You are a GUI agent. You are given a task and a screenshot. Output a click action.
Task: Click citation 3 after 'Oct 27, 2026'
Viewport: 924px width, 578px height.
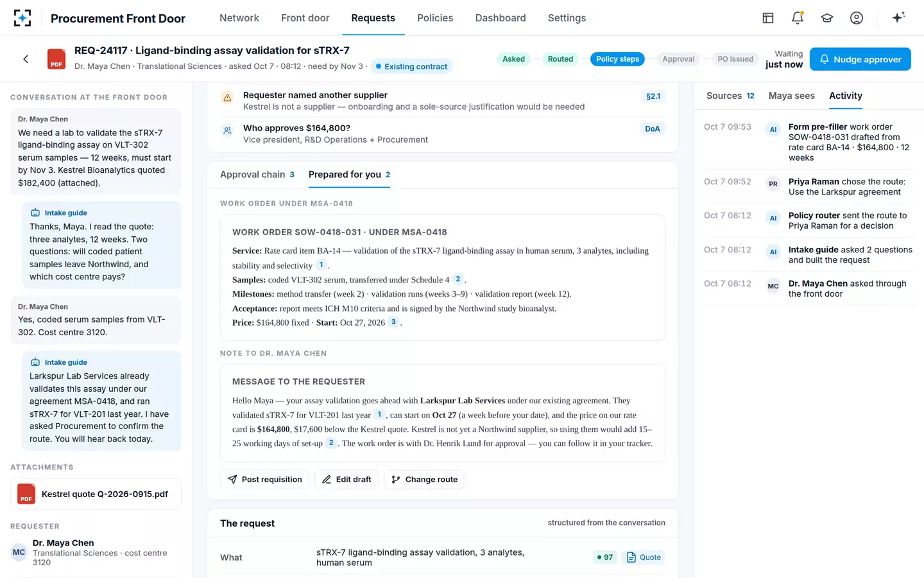[x=393, y=322]
